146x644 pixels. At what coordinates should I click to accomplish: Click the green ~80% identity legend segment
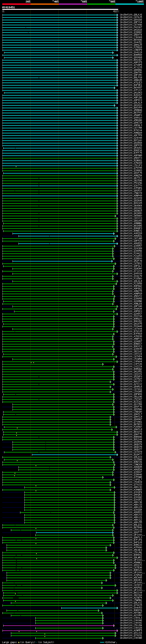[101, 4]
